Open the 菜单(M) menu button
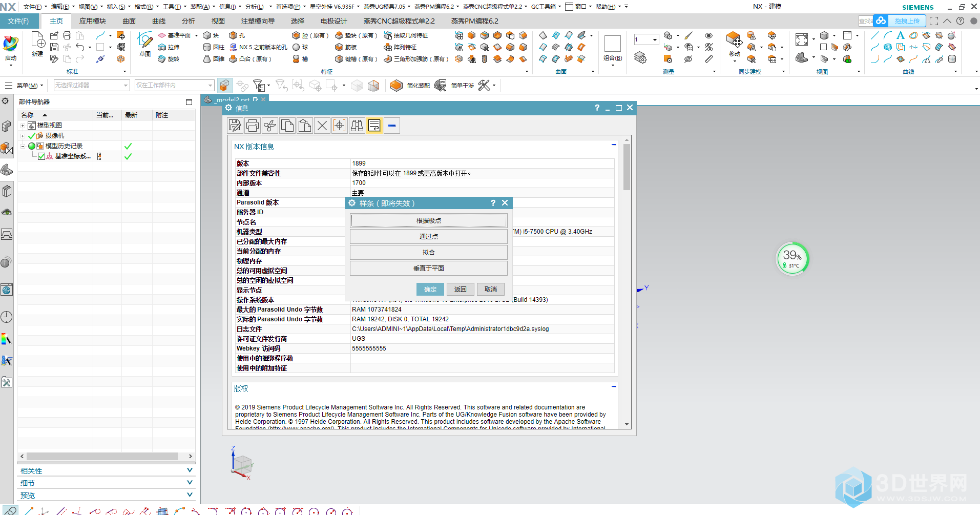This screenshot has height=515, width=980. point(25,86)
